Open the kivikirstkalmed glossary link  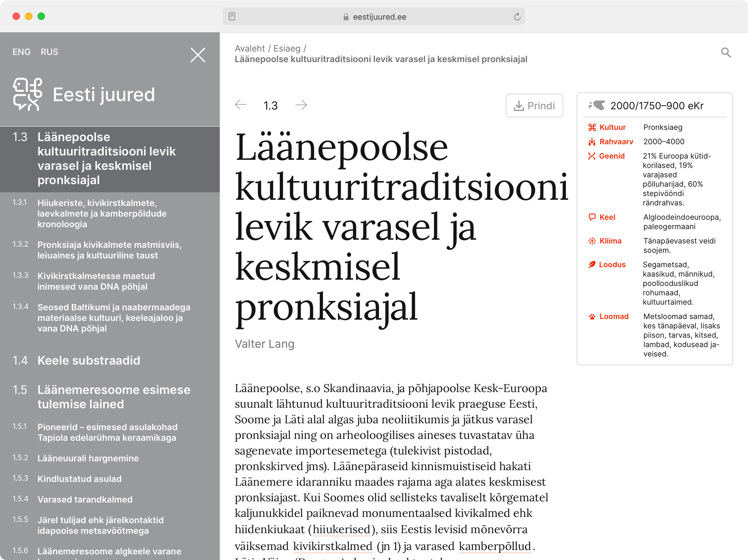tap(333, 546)
